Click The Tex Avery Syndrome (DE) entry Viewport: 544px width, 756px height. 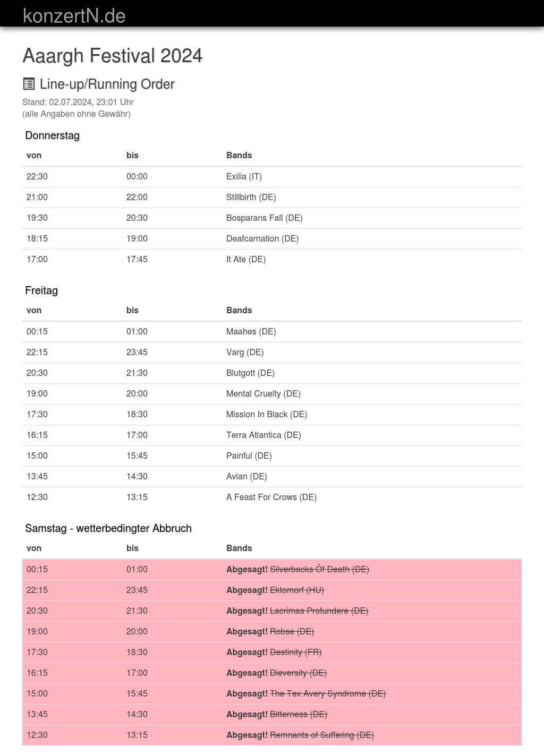point(327,694)
